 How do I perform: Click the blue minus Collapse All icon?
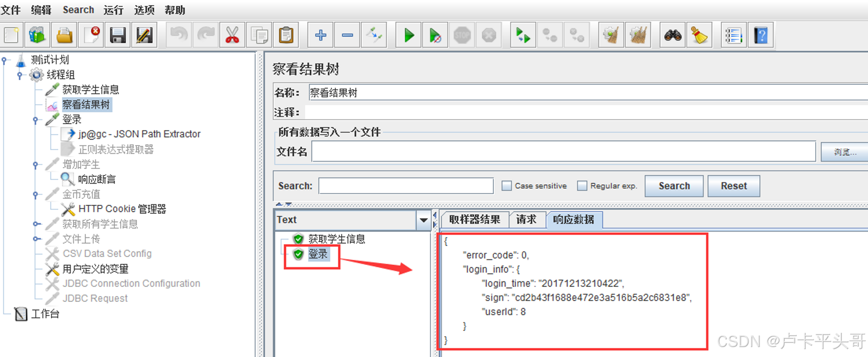click(x=347, y=35)
